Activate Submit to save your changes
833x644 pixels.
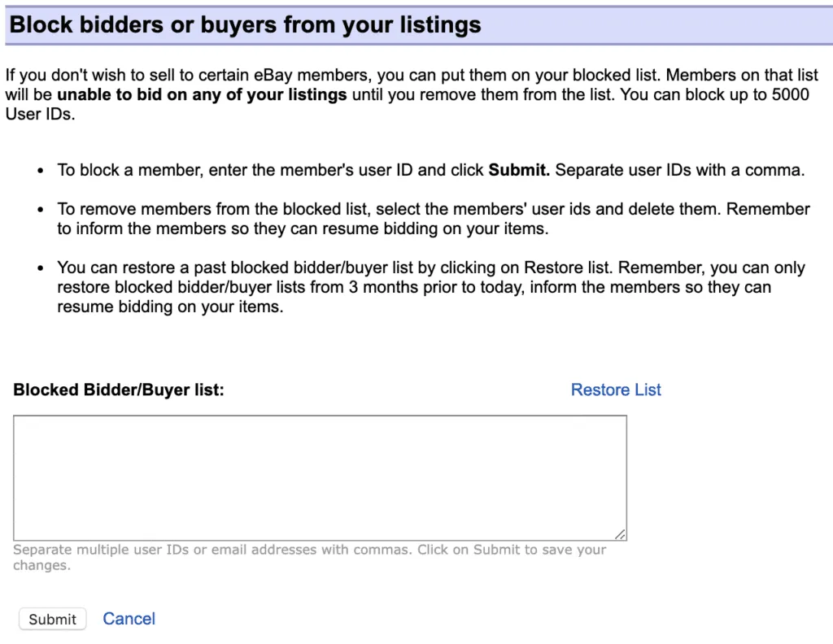tap(52, 619)
